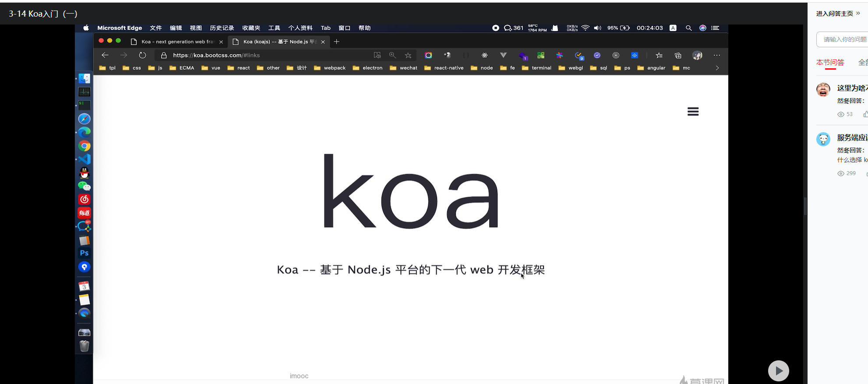Open the 'ECMA' bookmarks folder

pos(182,68)
